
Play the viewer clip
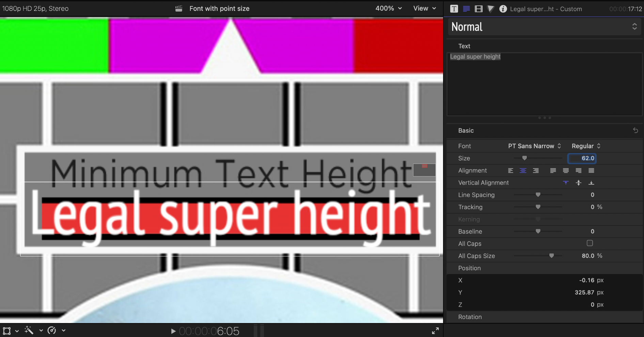[173, 331]
